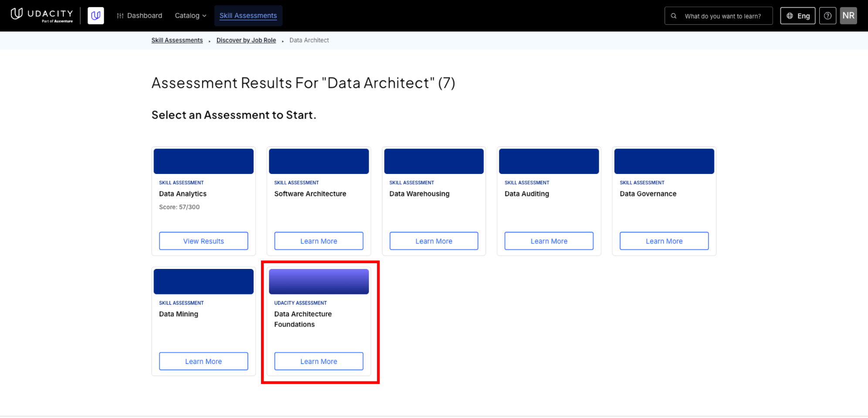View Results for Data Analytics
This screenshot has height=418, width=868.
[203, 241]
